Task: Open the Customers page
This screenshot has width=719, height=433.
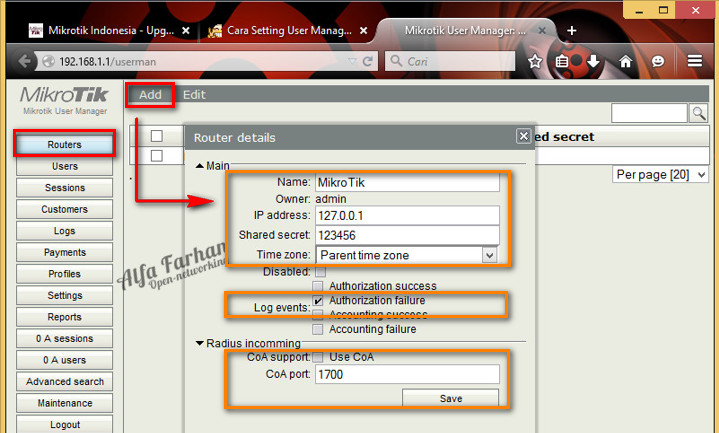Action: pos(64,209)
